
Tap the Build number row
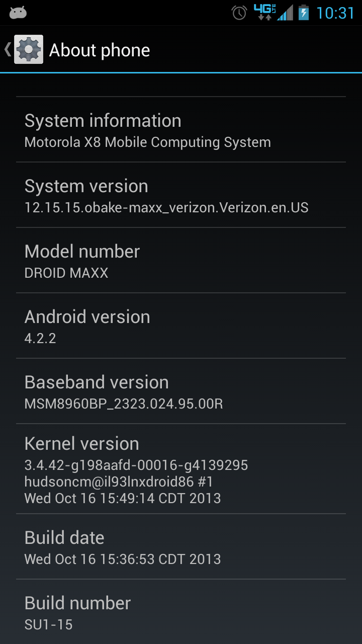coord(181,612)
